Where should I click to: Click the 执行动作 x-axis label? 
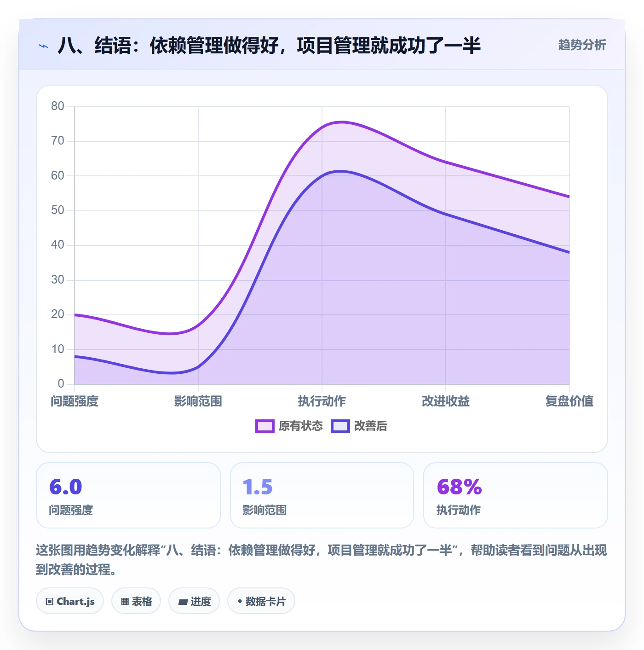pyautogui.click(x=322, y=401)
